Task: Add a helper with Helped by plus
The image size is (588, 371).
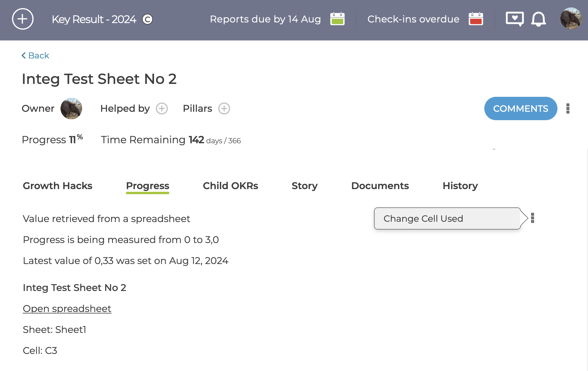Action: click(x=162, y=108)
